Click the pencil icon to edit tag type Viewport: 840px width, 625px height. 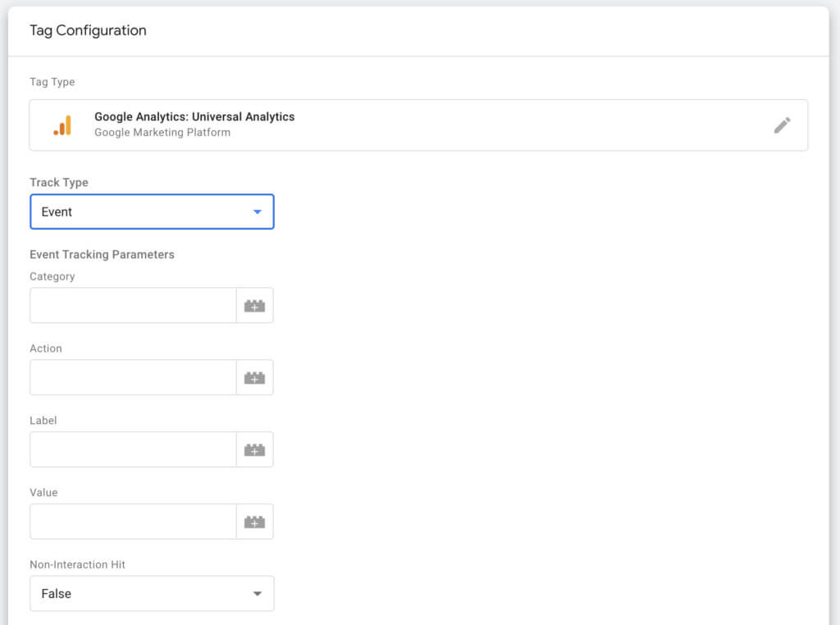pyautogui.click(x=783, y=125)
